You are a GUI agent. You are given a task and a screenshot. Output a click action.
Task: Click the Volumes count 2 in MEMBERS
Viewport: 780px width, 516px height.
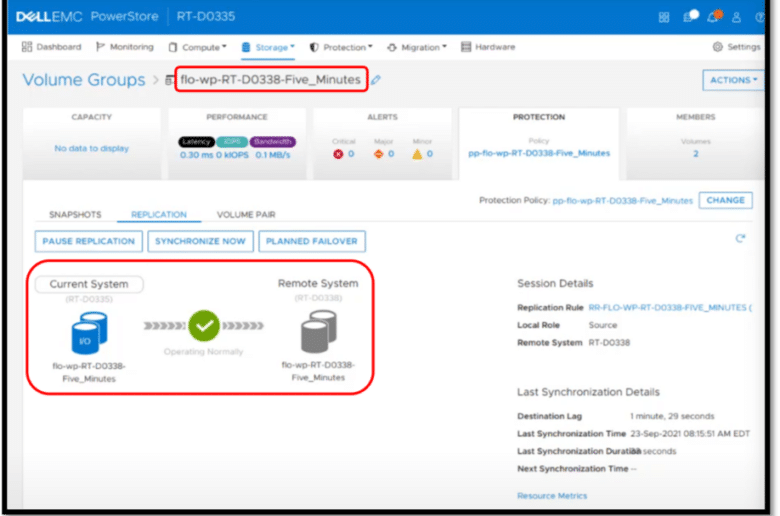pos(695,154)
